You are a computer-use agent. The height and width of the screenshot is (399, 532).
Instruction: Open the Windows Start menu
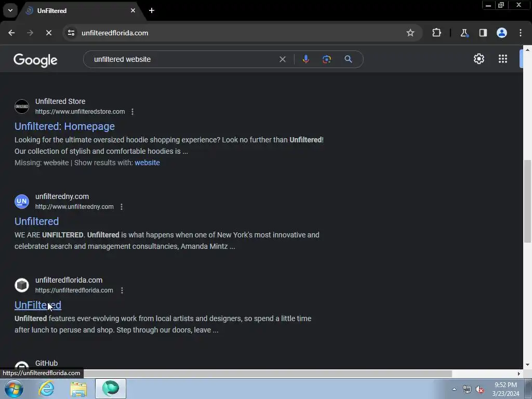14,389
